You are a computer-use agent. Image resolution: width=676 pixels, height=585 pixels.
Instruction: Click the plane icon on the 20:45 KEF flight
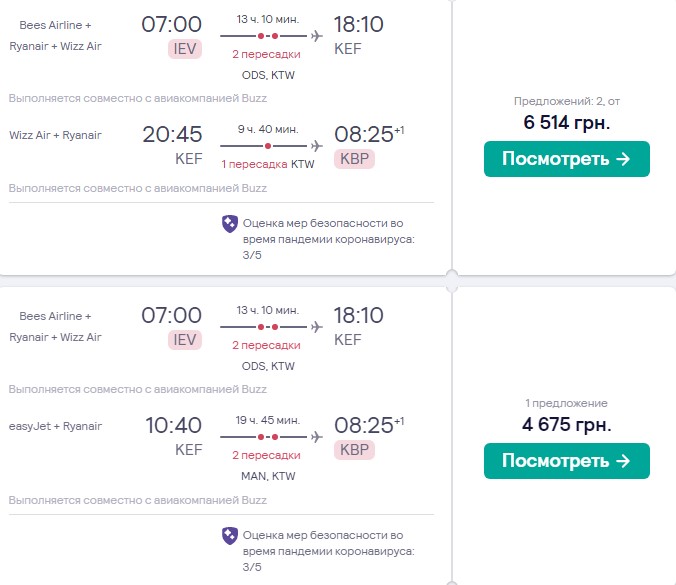[x=317, y=146]
